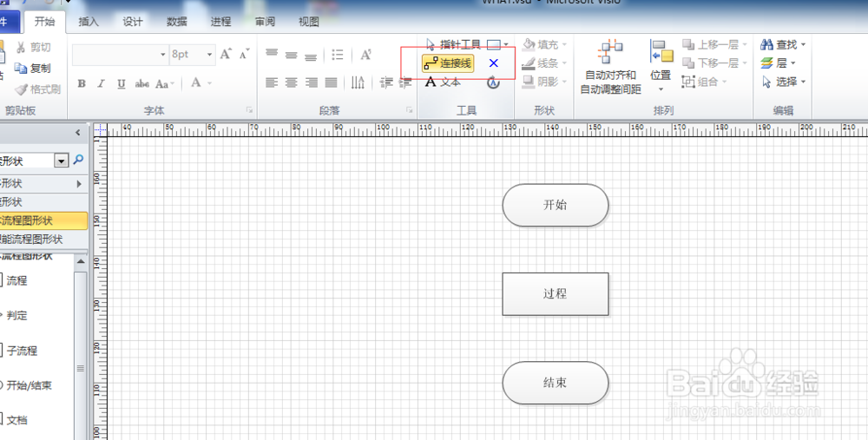Open 段落 group dialog launcher

click(409, 111)
